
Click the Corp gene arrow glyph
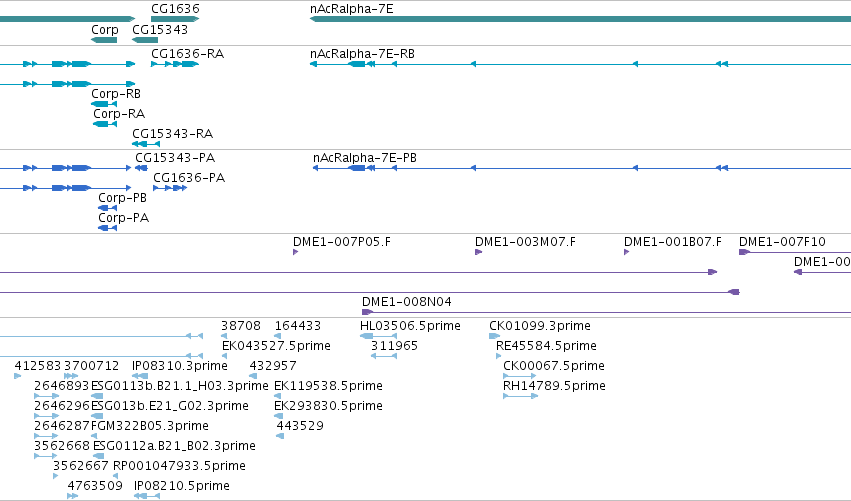[x=104, y=40]
